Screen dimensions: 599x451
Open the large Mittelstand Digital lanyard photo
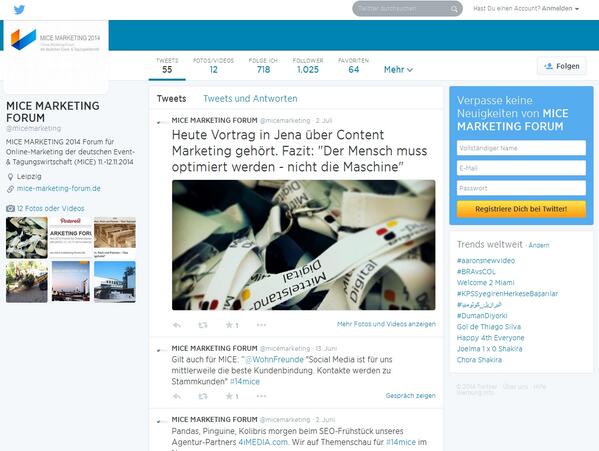click(303, 245)
